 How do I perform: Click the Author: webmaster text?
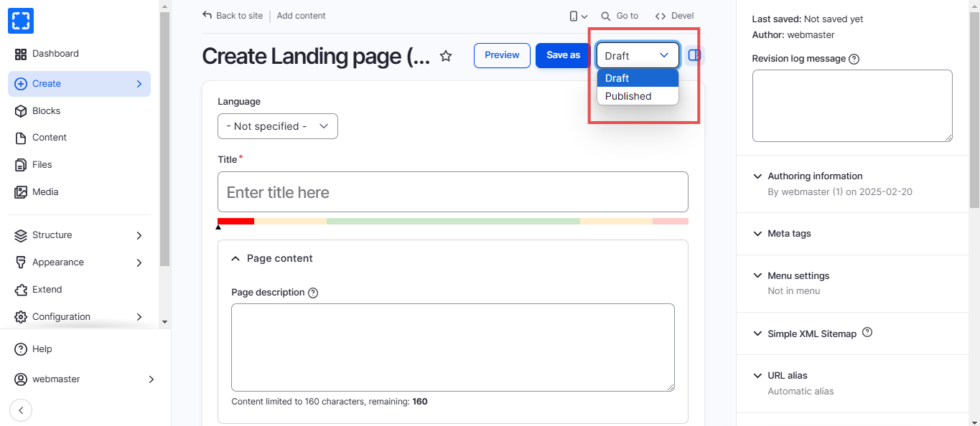click(x=793, y=34)
